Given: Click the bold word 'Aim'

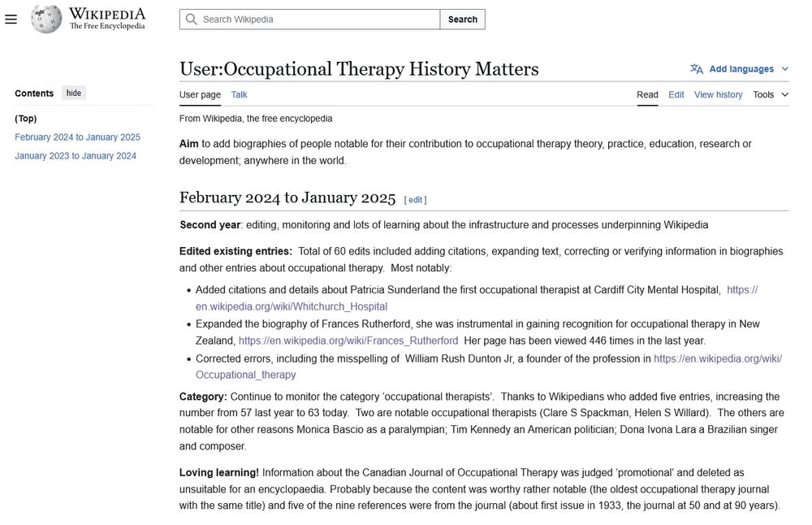Looking at the screenshot, I should (x=189, y=144).
